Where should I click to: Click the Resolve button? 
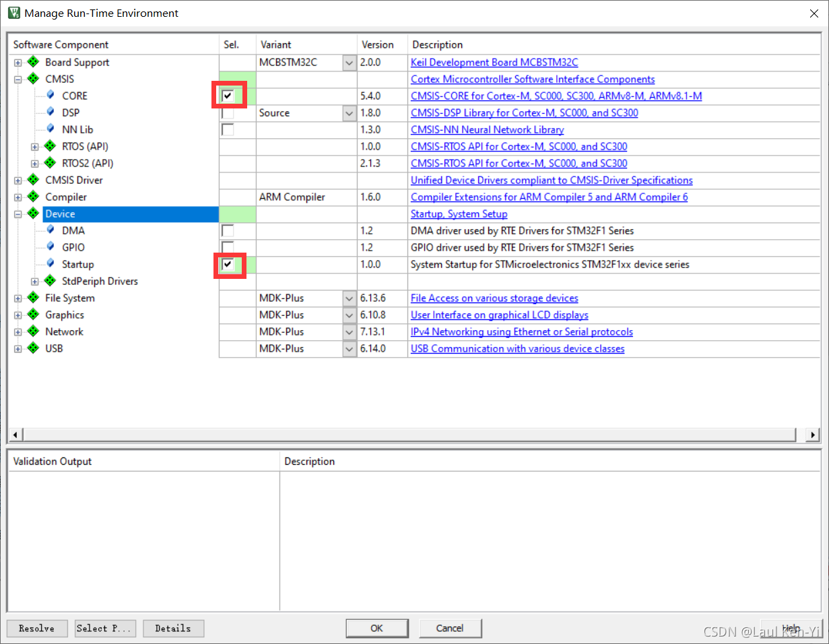point(37,629)
